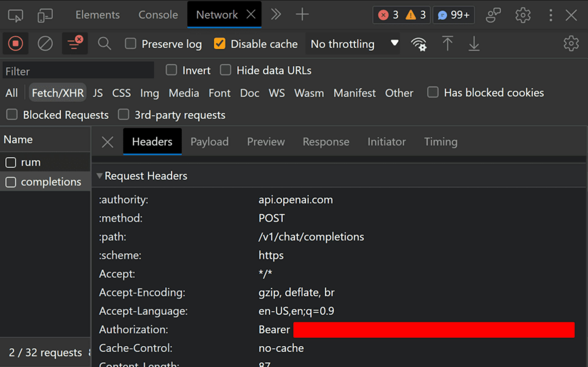Open errors and warnings counter

point(401,15)
